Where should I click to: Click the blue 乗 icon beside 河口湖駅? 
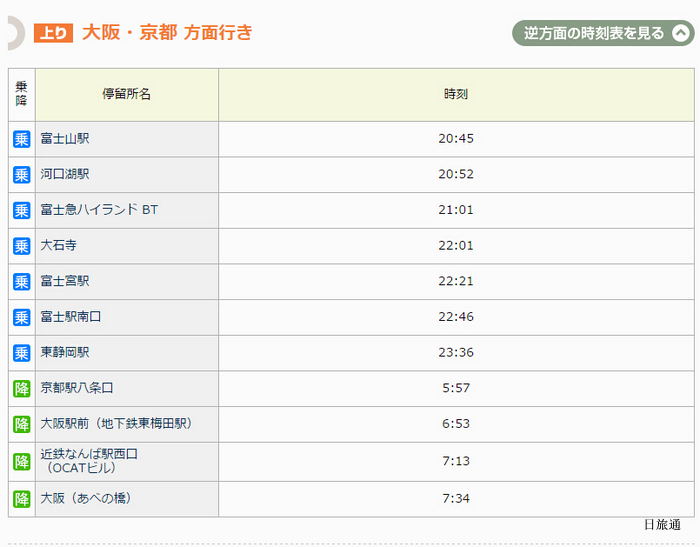(21, 175)
